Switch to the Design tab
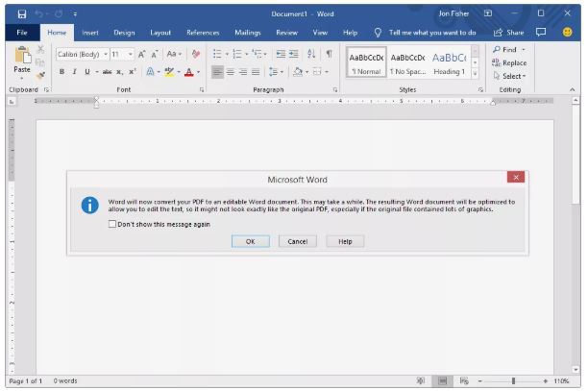The height and width of the screenshot is (391, 588). (x=124, y=33)
